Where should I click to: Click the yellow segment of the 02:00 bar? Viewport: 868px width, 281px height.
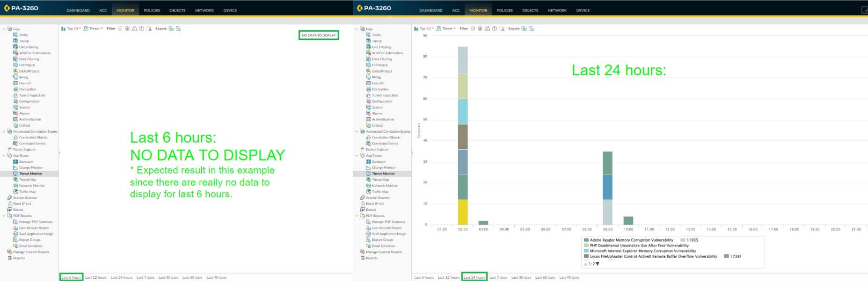(462, 212)
